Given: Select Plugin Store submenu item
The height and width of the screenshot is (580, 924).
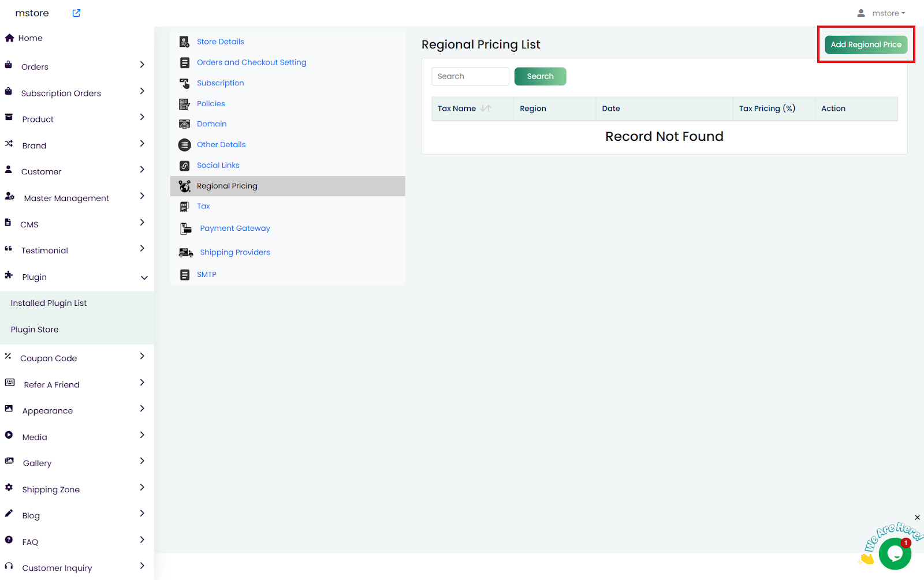Looking at the screenshot, I should [35, 330].
